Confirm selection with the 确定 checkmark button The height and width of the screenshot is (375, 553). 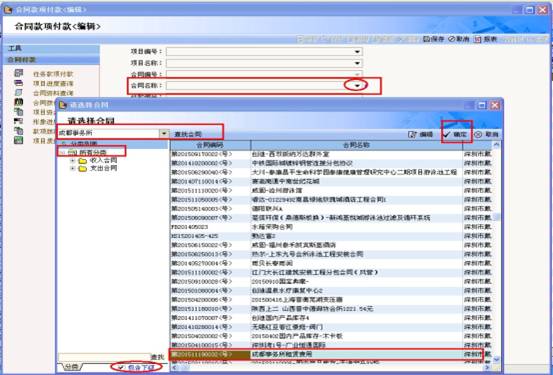click(455, 134)
